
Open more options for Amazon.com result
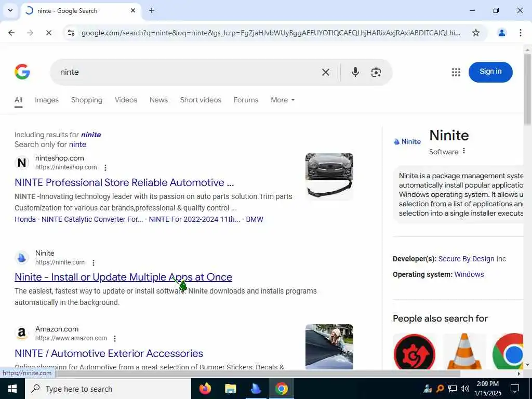(x=115, y=339)
